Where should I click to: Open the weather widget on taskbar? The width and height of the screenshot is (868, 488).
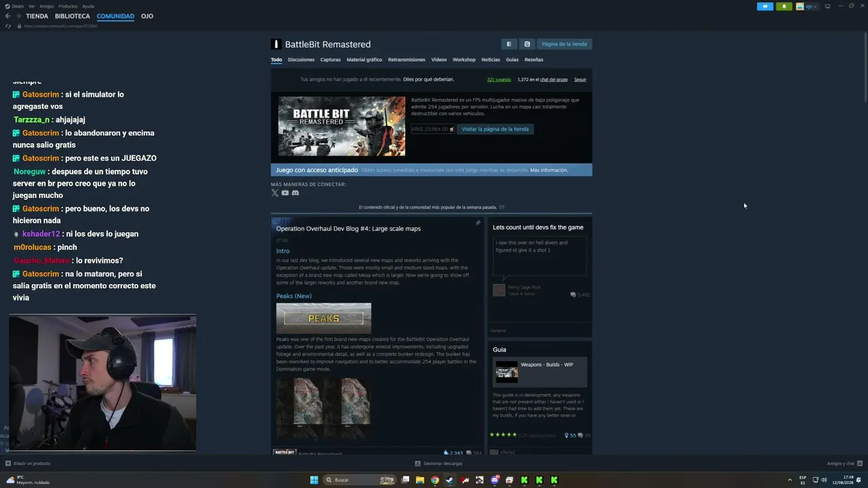tap(28, 480)
